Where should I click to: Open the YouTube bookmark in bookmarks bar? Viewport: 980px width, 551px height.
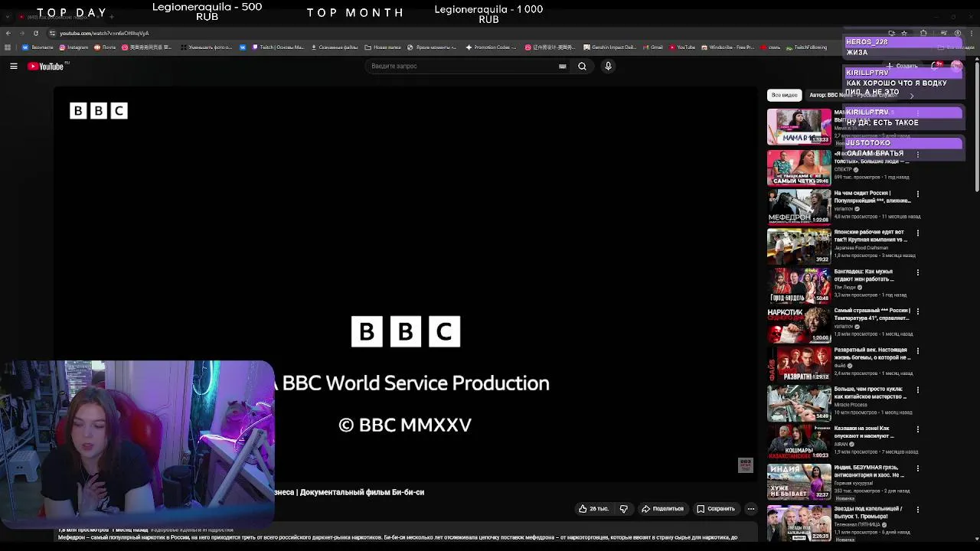(x=682, y=47)
